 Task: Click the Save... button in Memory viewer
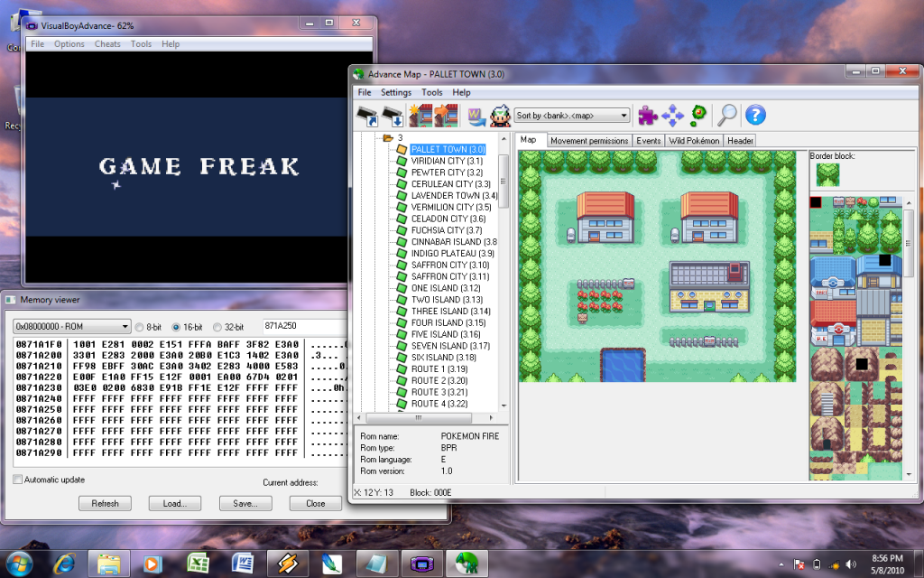pyautogui.click(x=245, y=504)
